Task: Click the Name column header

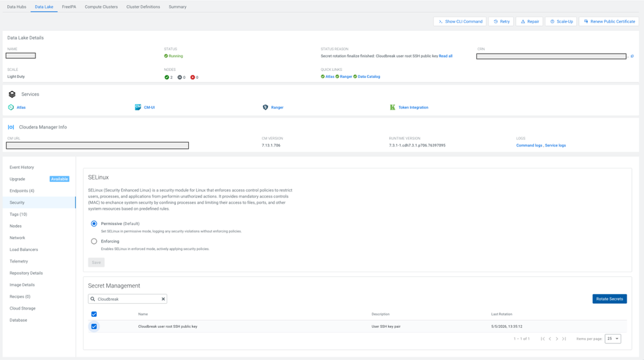Action: (x=143, y=314)
